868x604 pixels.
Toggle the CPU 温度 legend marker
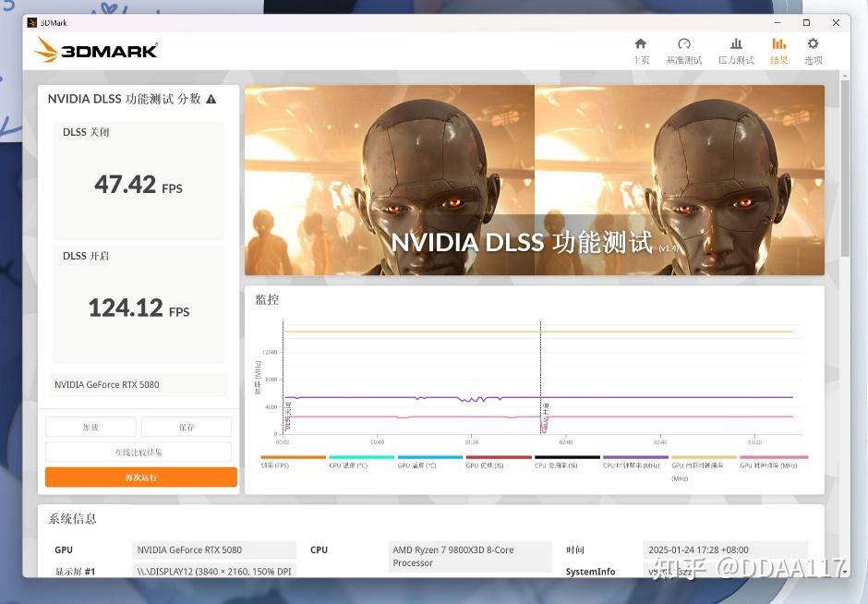point(360,457)
